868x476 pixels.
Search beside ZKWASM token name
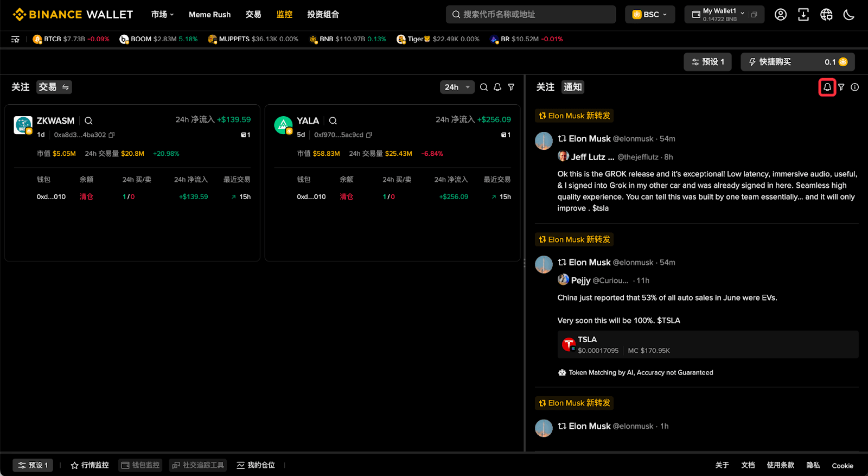point(88,120)
